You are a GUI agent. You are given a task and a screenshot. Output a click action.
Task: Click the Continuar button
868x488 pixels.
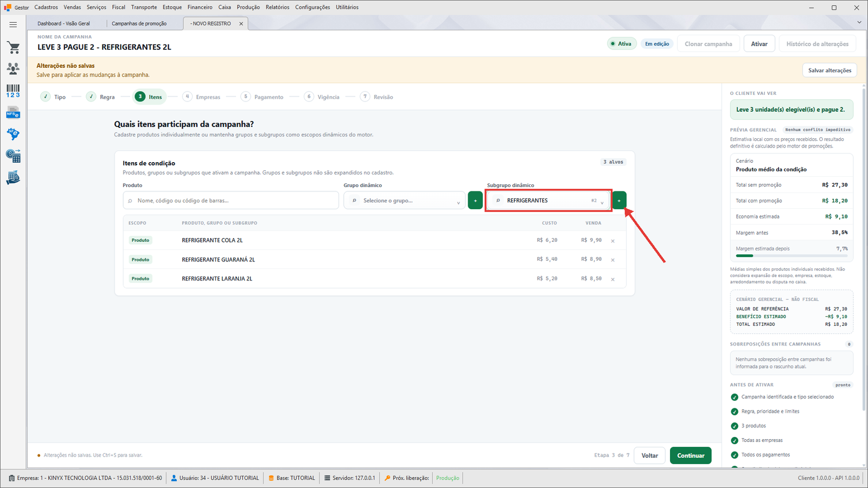pos(691,455)
